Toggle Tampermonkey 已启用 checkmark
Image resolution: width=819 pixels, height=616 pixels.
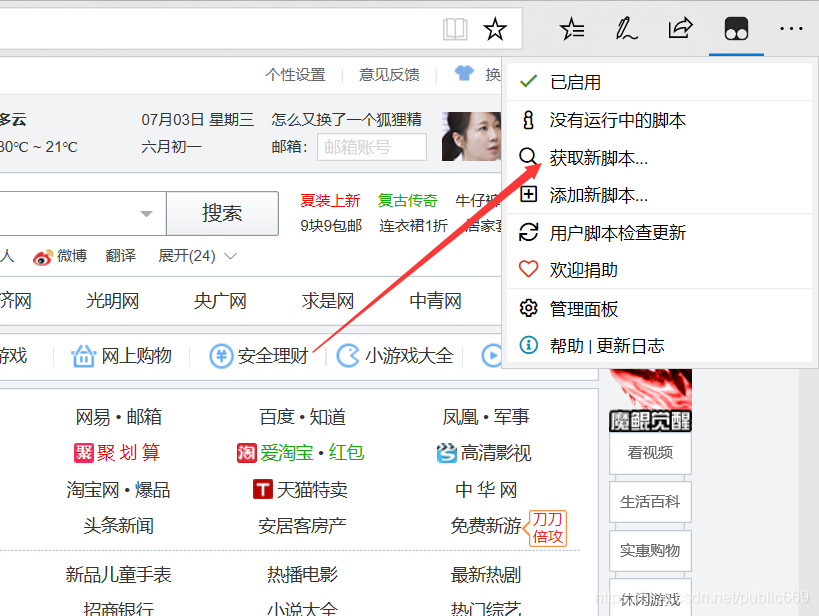[529, 81]
